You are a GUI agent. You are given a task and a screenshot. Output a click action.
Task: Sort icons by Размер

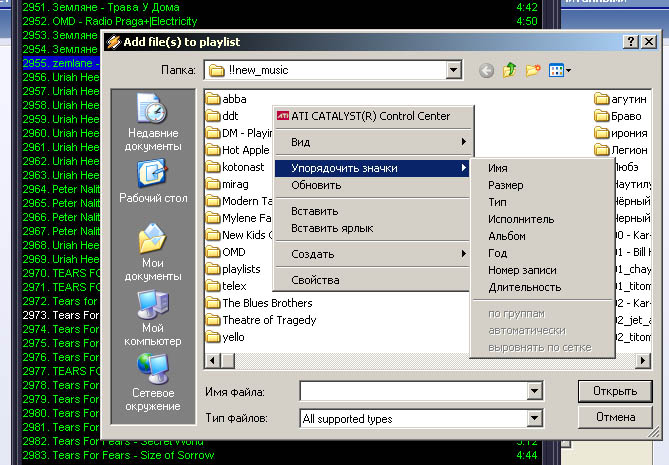tap(542, 185)
